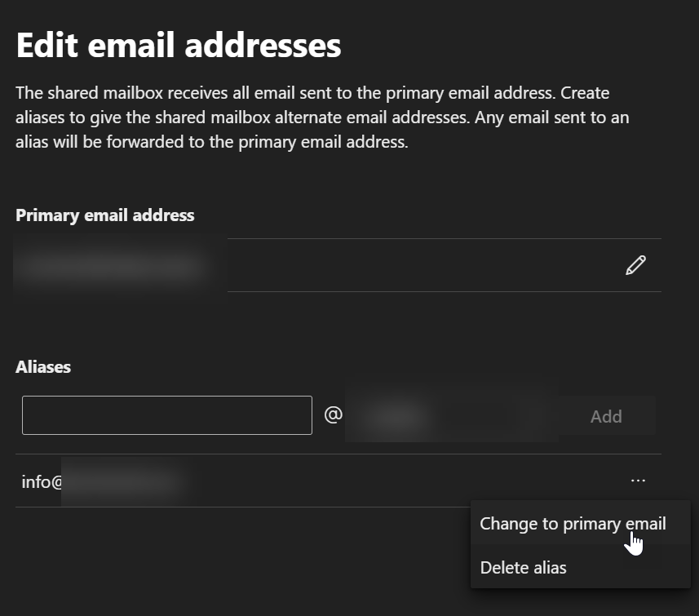Open the three-dot options for info@ alias

click(x=638, y=481)
